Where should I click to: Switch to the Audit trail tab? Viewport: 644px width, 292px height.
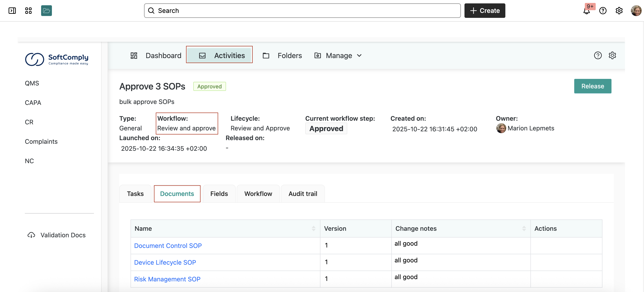pos(303,194)
